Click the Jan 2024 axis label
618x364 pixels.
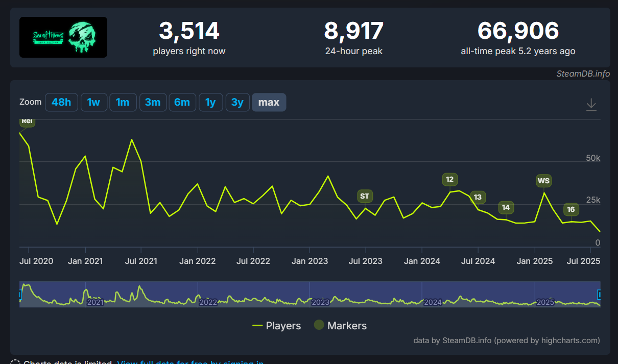(422, 261)
